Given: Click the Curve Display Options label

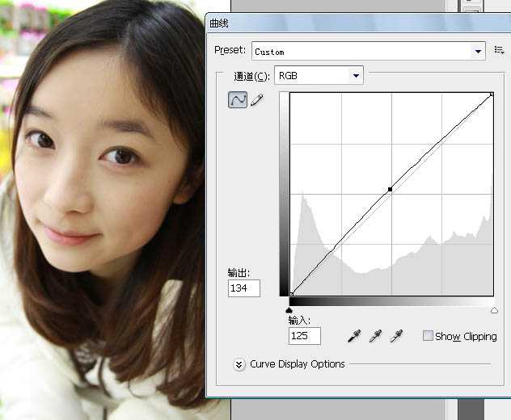Looking at the screenshot, I should coord(298,364).
